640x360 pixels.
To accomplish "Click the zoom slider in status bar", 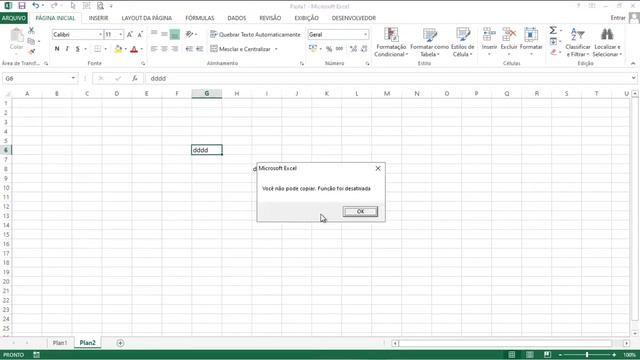I will (587, 355).
